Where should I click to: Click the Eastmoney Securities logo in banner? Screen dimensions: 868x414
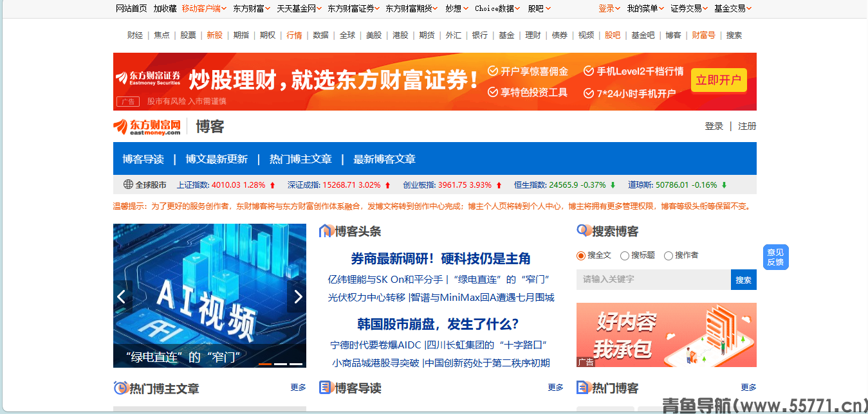pyautogui.click(x=148, y=78)
